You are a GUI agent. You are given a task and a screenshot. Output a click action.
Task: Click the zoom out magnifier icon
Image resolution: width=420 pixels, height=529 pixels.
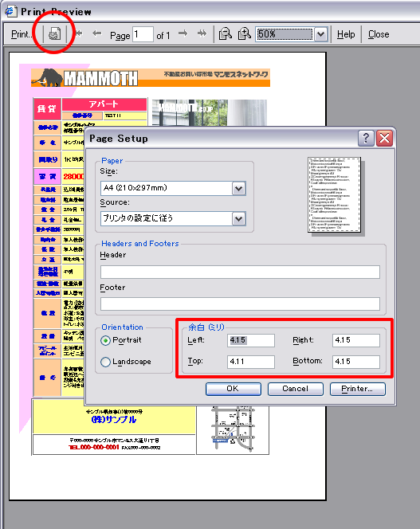point(226,33)
